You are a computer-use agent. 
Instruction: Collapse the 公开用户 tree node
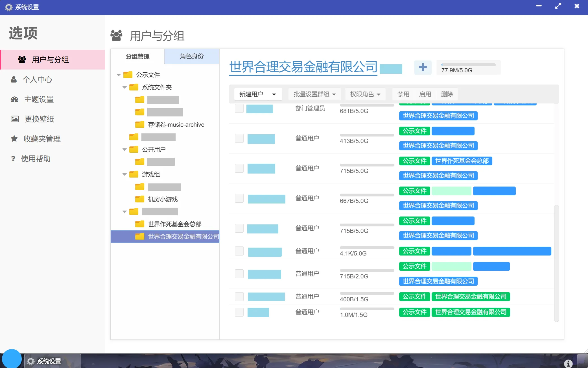coord(124,150)
